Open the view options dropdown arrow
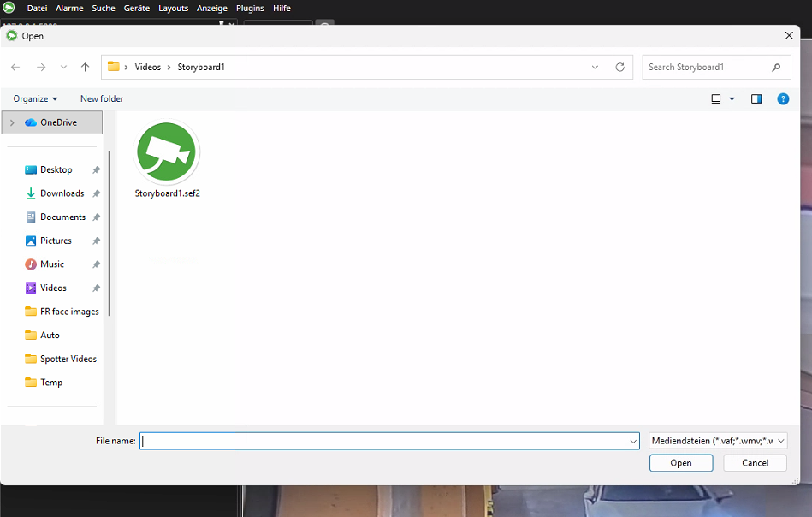This screenshot has width=812, height=517. (x=732, y=99)
